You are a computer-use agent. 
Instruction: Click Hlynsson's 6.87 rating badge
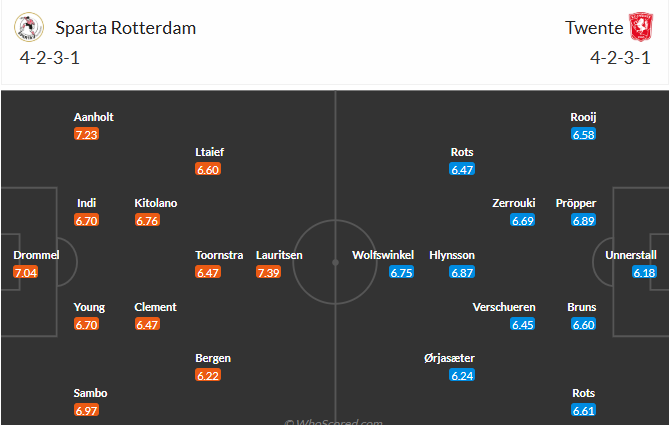click(462, 272)
